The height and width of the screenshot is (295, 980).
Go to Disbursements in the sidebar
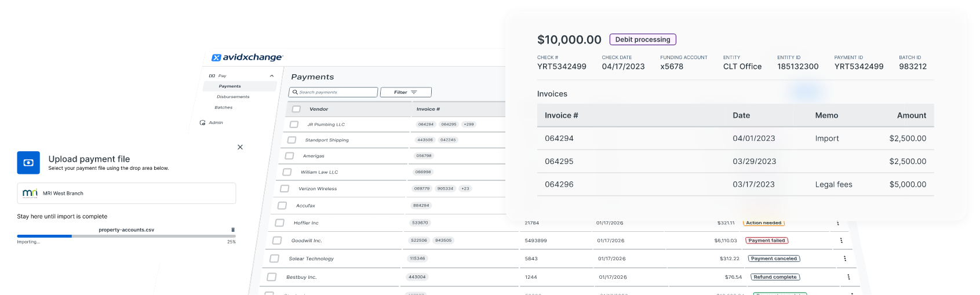coord(233,97)
